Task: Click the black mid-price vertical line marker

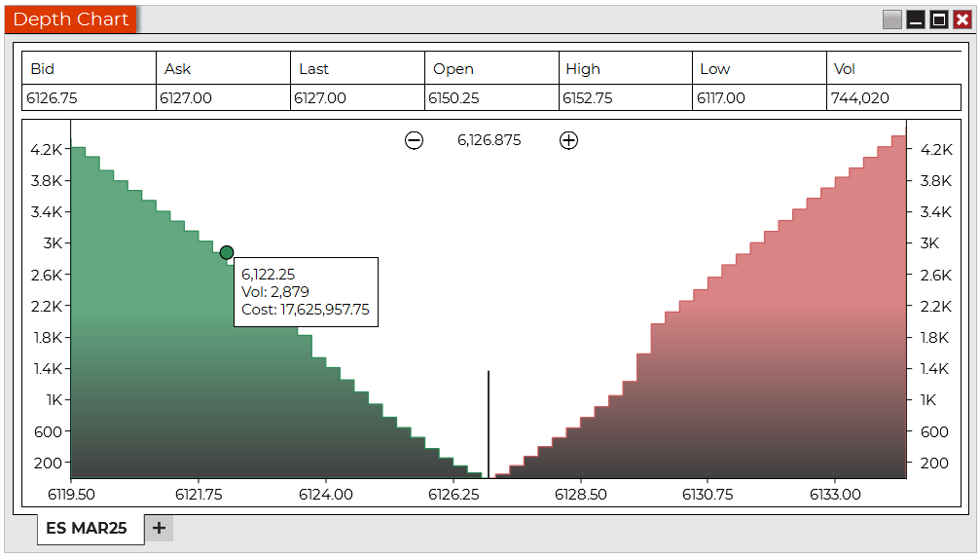Action: [489, 424]
